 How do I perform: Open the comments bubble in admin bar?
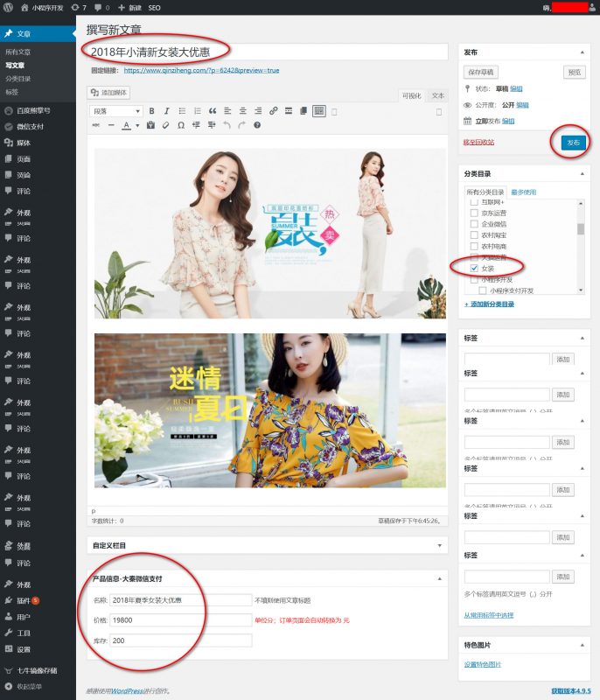[101, 8]
